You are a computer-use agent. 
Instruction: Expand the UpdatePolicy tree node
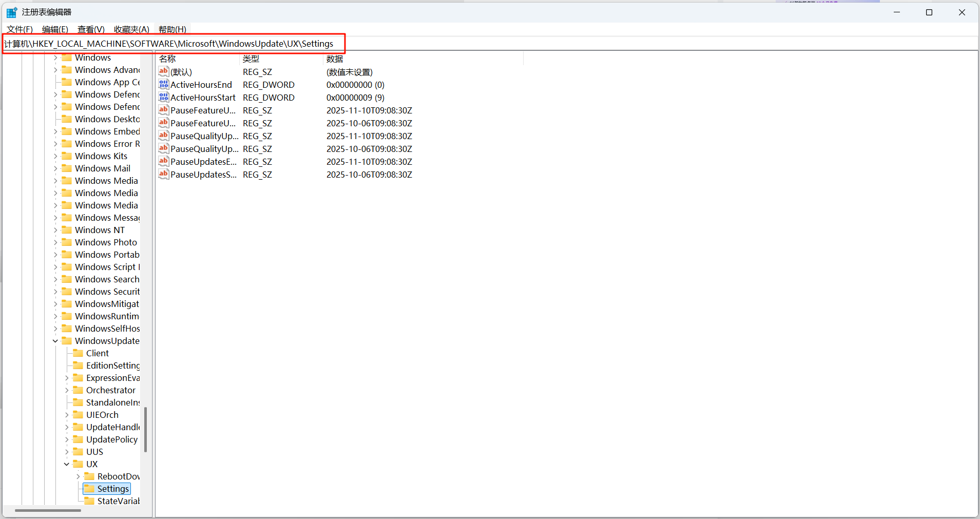[x=67, y=439]
